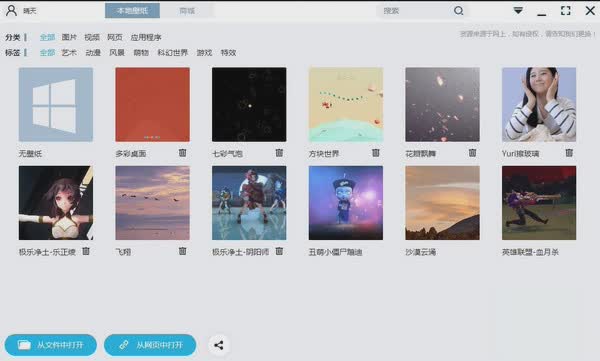The height and width of the screenshot is (361, 600).
Task: Filter tags by 特效
Action: (x=228, y=52)
